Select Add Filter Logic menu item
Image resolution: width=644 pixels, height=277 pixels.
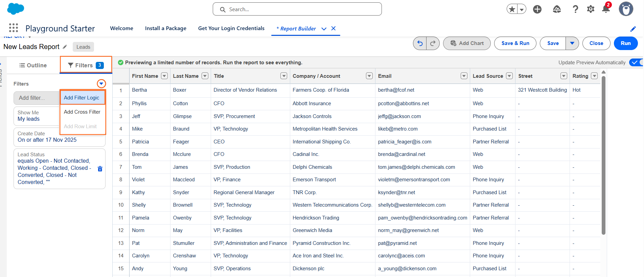point(83,98)
